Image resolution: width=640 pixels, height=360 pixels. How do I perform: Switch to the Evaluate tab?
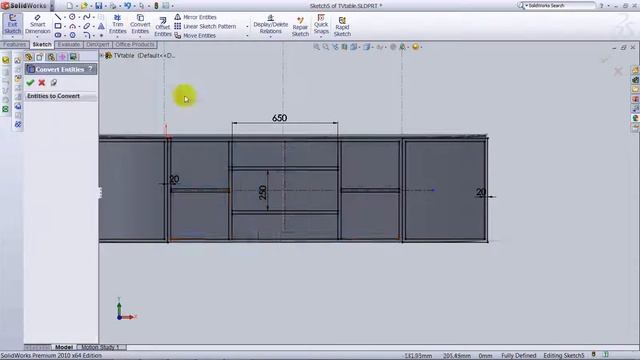tap(68, 44)
